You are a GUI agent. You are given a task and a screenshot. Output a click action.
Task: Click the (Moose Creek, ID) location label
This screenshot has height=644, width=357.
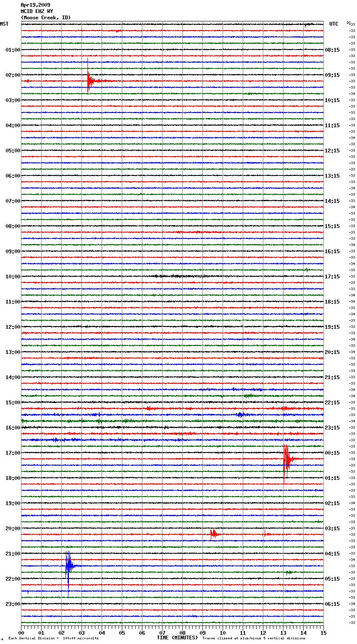pos(46,18)
